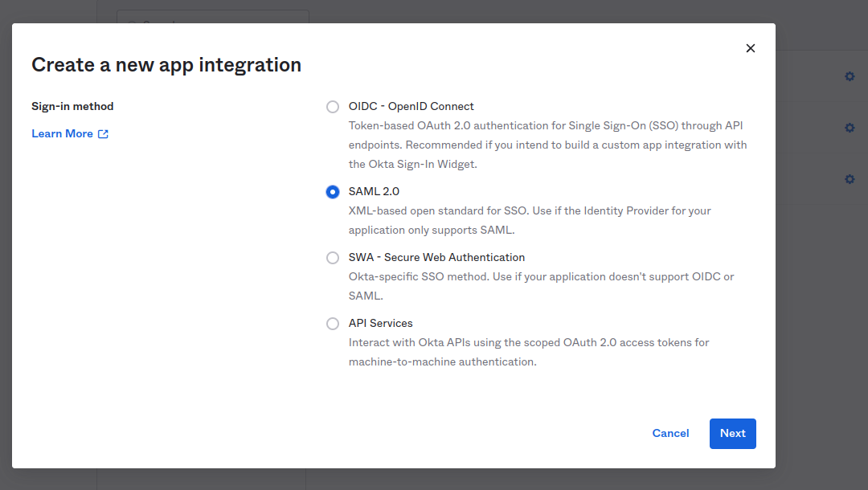This screenshot has width=868, height=490.
Task: Proceed with the Next button
Action: 732,434
